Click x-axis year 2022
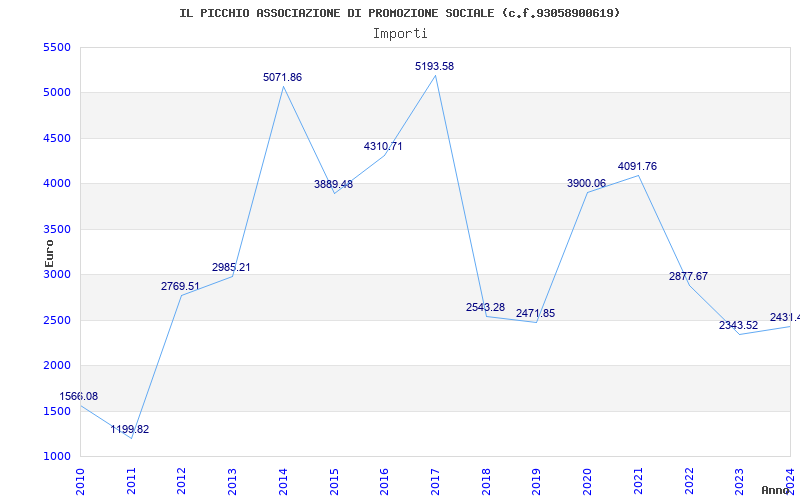 coord(689,481)
